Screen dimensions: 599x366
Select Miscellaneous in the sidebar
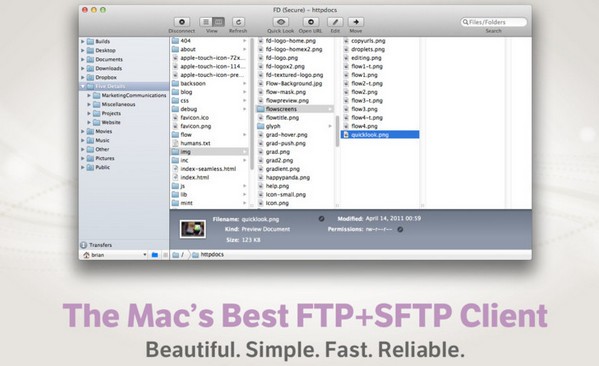[x=118, y=104]
